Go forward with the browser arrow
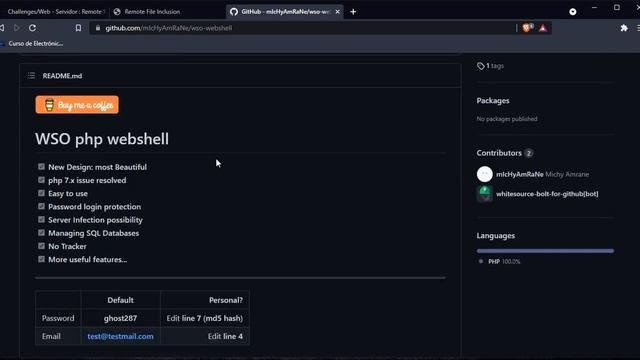This screenshot has height=360, width=640. (x=17, y=28)
